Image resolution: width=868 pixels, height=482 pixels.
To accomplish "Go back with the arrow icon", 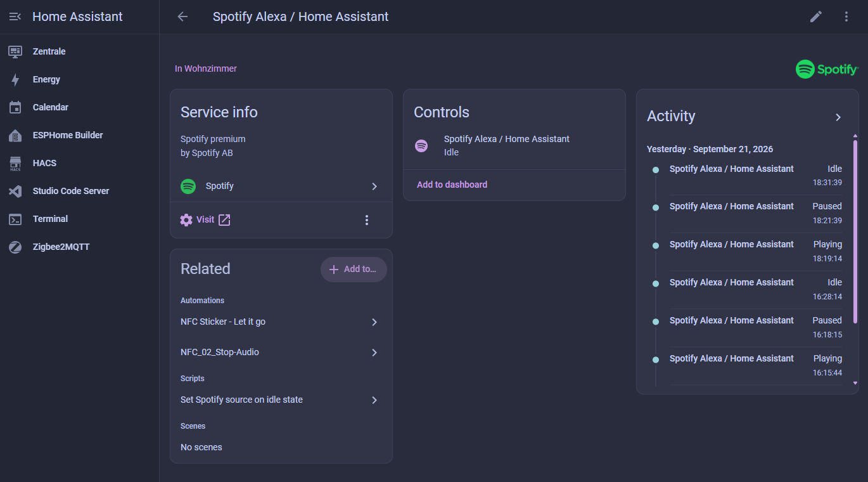I will pos(182,16).
